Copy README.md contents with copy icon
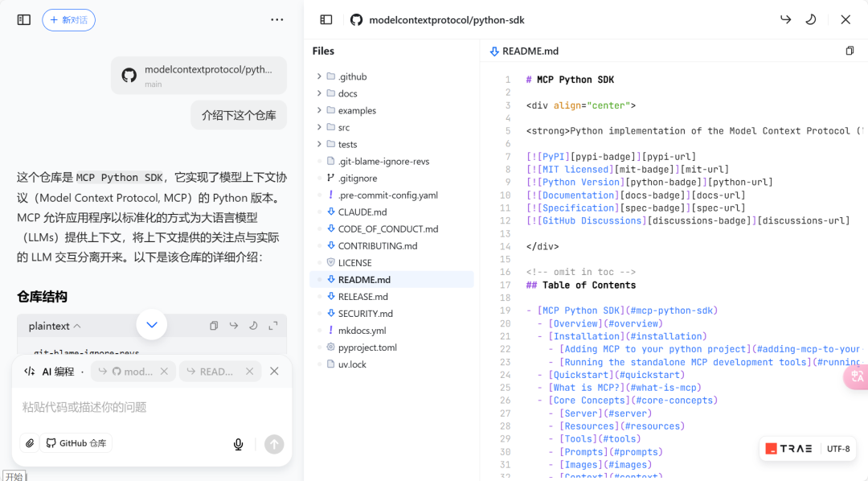868x481 pixels. pyautogui.click(x=850, y=51)
